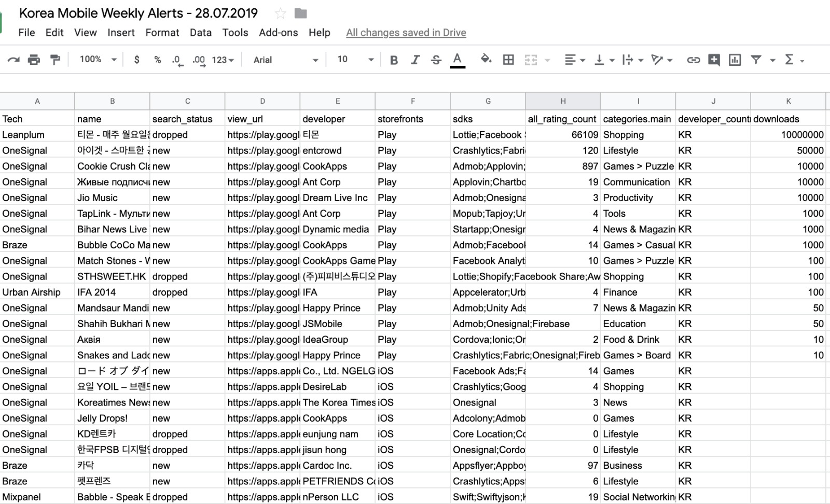Star this spreadsheet document
This screenshot has width=830, height=504.
[280, 13]
